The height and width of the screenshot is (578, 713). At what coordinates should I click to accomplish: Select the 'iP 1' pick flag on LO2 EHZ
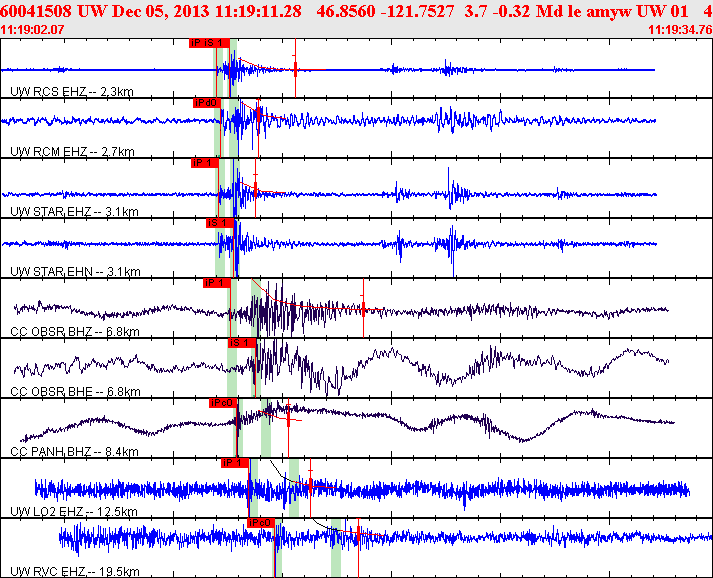tap(235, 463)
